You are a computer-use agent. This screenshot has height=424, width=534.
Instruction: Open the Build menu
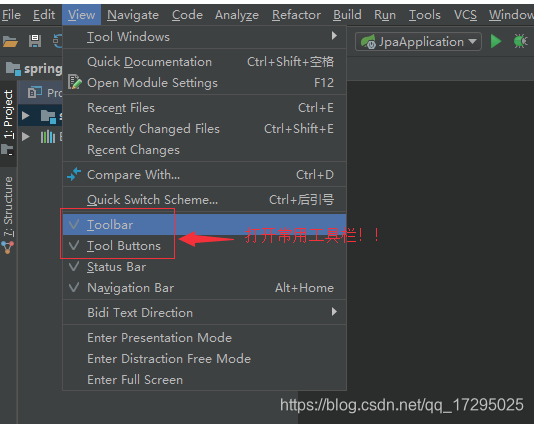[347, 15]
